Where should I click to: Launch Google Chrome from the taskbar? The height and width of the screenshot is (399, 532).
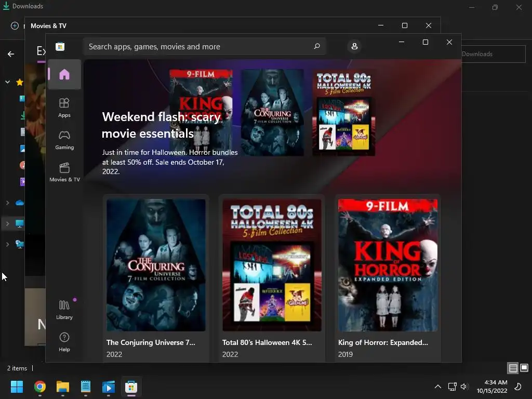coord(39,387)
